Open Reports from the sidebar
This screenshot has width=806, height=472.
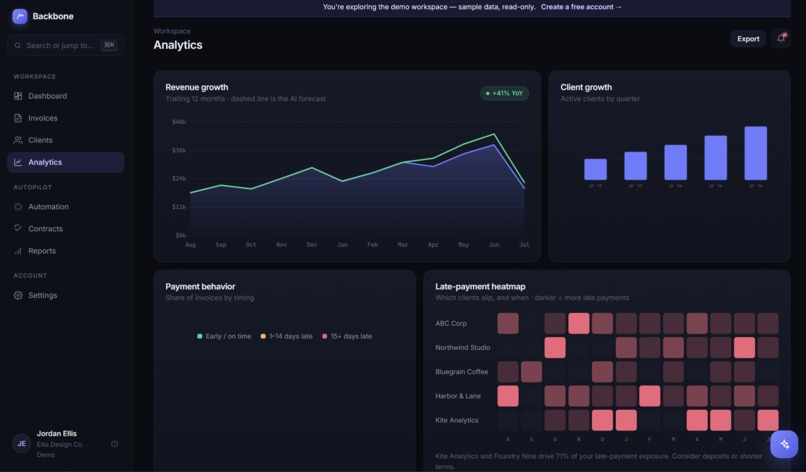click(66, 251)
